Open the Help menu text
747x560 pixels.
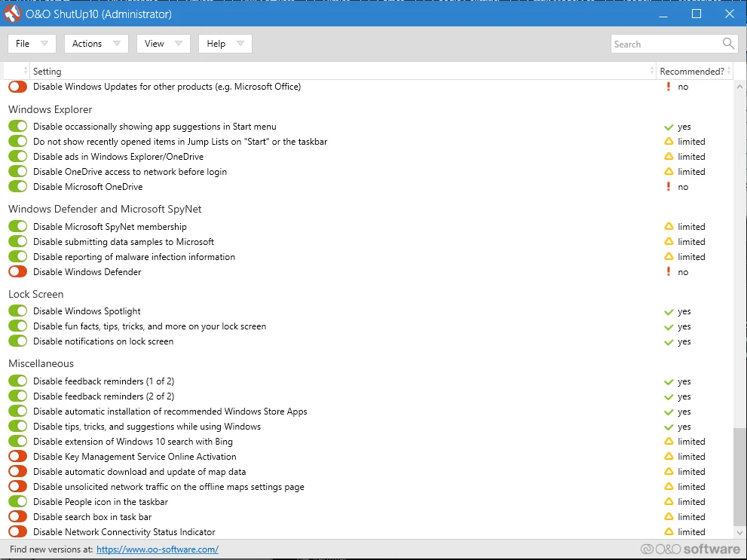coord(216,43)
